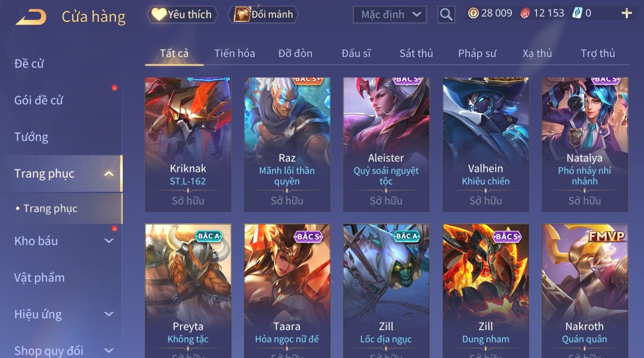
Task: Open Đổi mảnh fragment exchange chest
Action: (264, 15)
